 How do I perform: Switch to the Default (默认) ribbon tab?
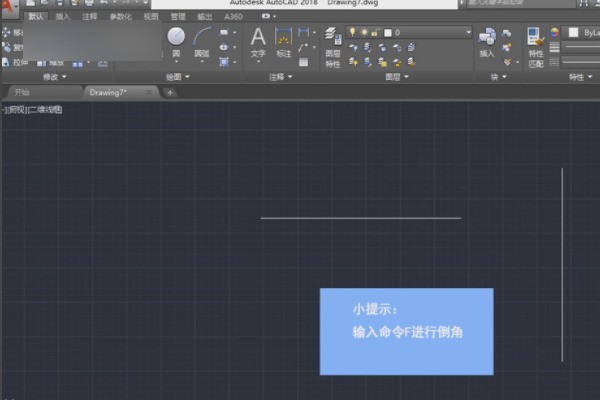[36, 16]
